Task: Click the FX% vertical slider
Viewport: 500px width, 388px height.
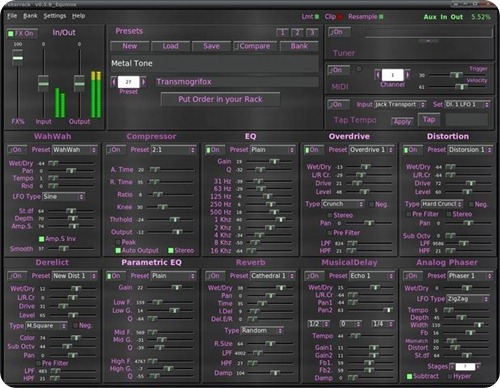Action: [18, 82]
